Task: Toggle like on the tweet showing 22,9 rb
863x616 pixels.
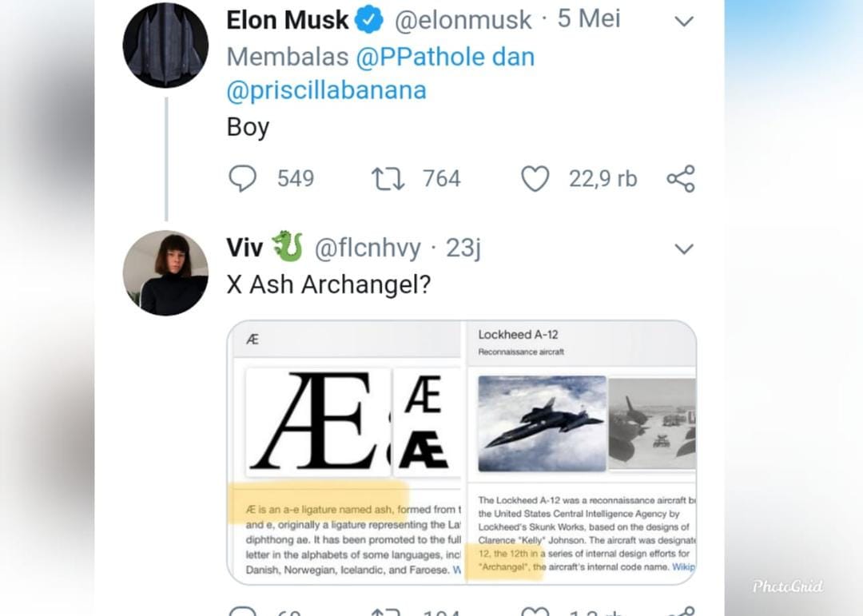Action: (x=535, y=178)
